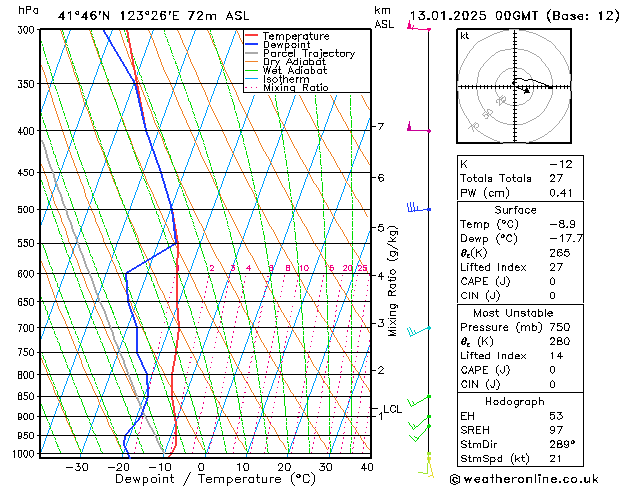Click the Pressure (mb) value 750
Screen dimensions: 629x486
point(560,327)
